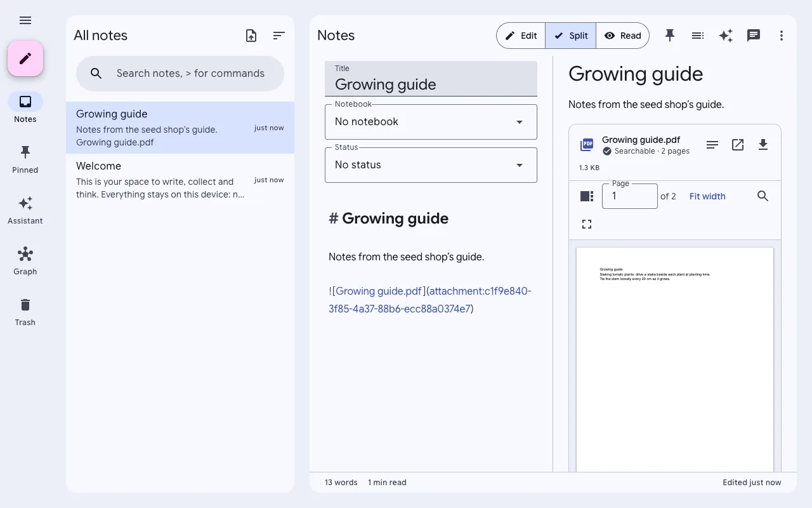Open the Notes section in sidebar

coord(25,108)
